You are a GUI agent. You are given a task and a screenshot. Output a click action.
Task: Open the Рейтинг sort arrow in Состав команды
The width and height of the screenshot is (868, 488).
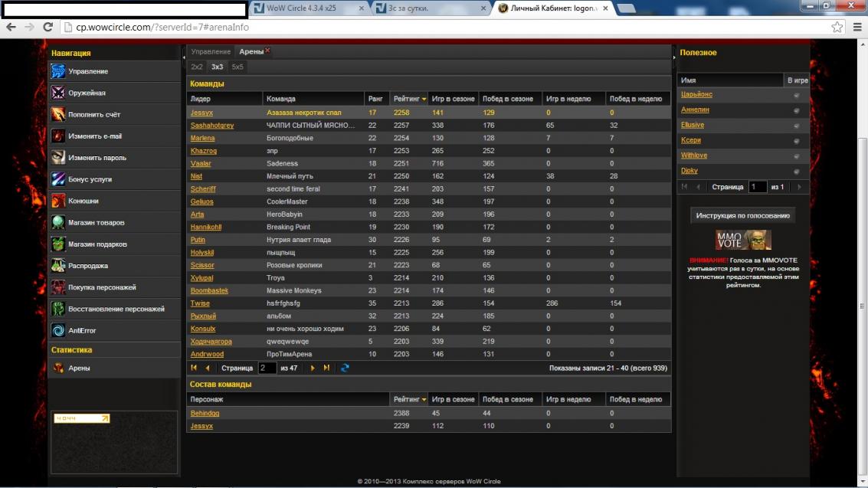pos(424,400)
